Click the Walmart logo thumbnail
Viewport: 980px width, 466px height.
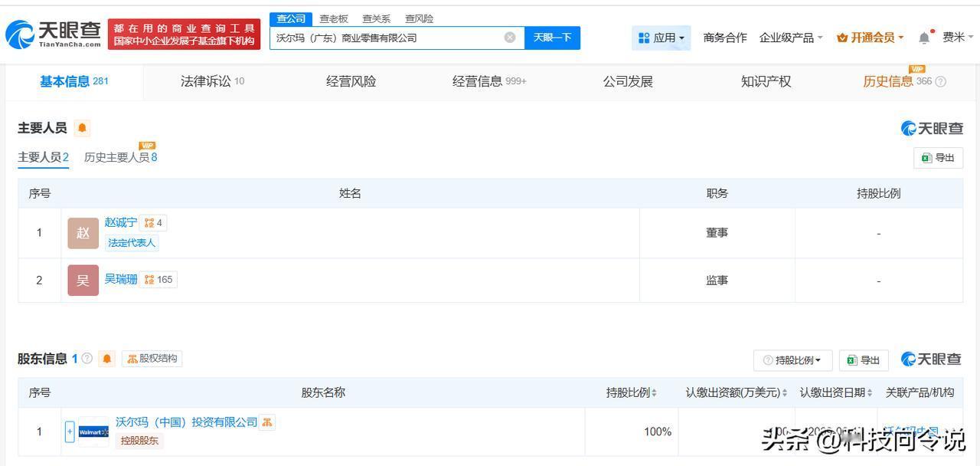93,432
